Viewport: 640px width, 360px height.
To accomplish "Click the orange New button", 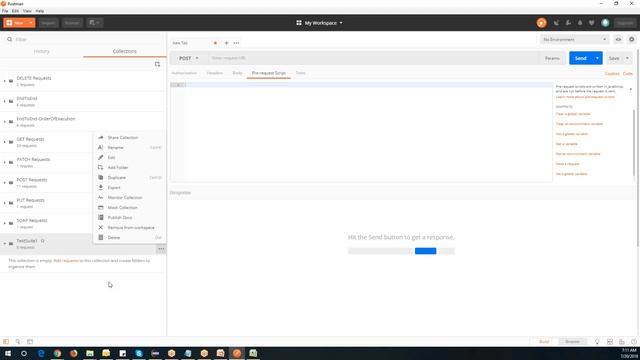I will 16,23.
